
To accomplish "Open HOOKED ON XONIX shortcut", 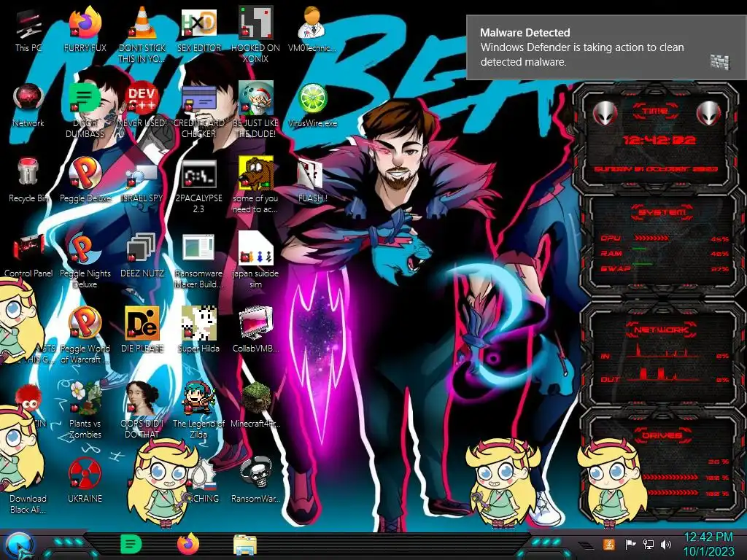I will [255, 36].
